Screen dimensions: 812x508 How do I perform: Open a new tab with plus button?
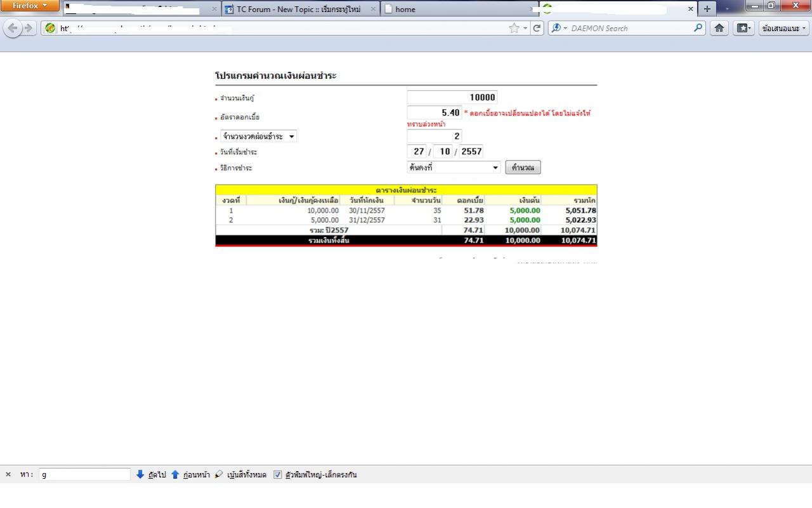707,9
